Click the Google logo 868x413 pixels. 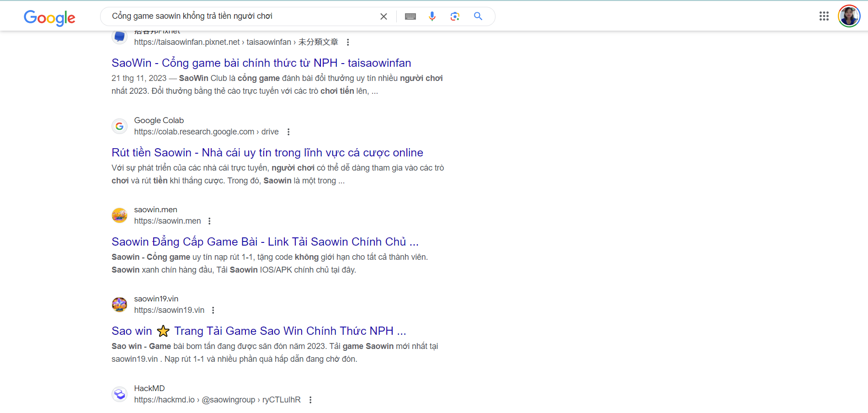(x=49, y=17)
